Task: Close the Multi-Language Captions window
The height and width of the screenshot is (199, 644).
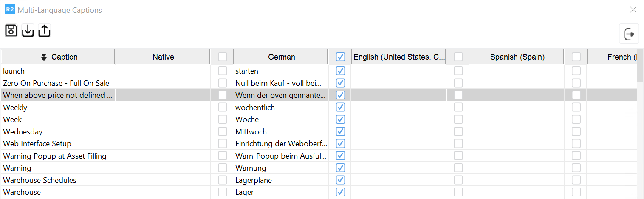Action: [633, 10]
